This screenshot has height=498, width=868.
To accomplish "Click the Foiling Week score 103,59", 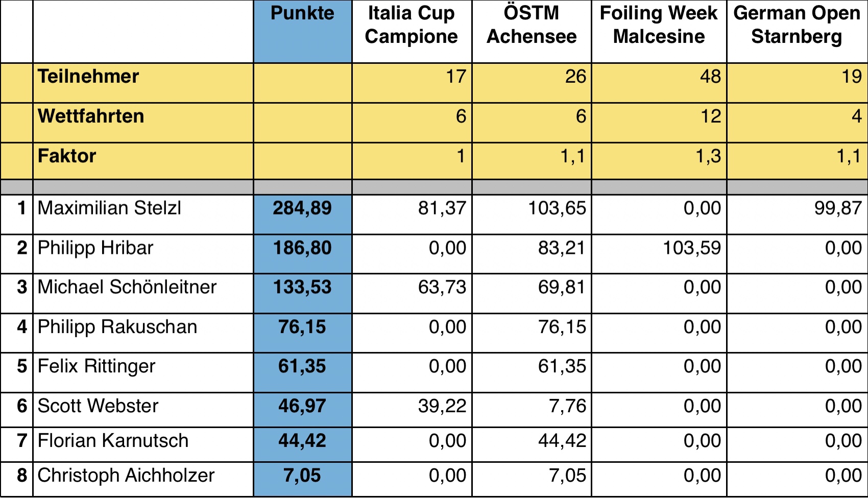I will (659, 254).
